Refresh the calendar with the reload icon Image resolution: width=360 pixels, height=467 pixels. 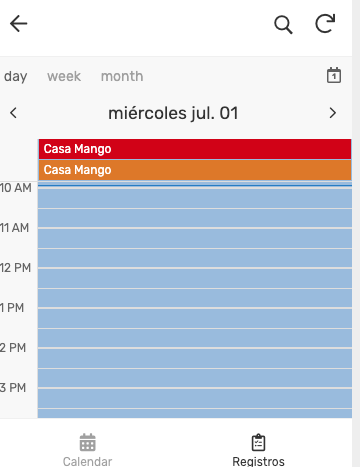pyautogui.click(x=325, y=24)
